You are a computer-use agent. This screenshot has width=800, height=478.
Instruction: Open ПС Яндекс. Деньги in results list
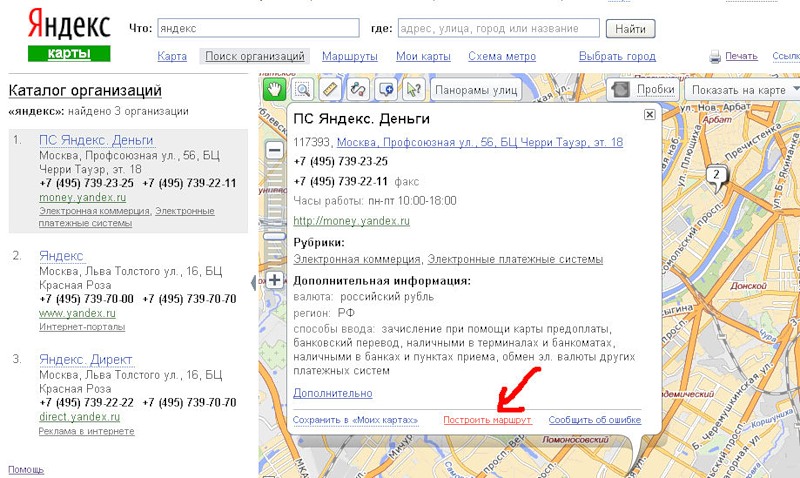(96, 140)
